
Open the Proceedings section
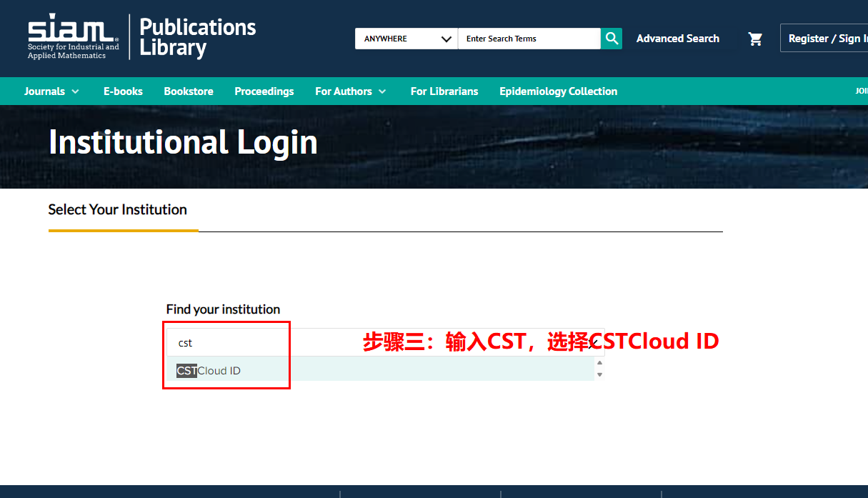(264, 91)
